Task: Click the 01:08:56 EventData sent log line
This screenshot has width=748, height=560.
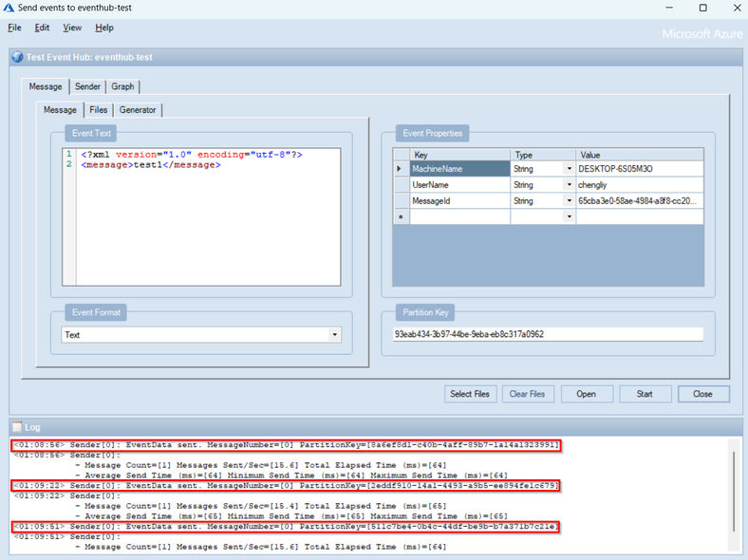Action: (x=287, y=445)
